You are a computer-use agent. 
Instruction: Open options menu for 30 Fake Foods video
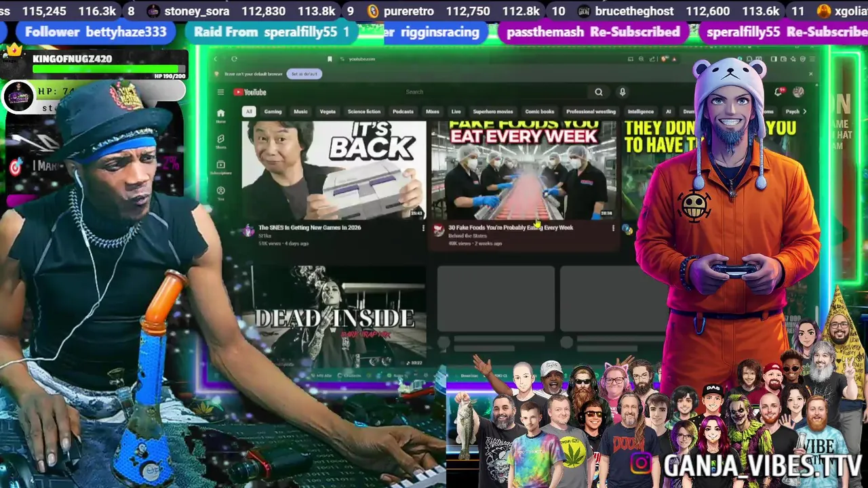coord(613,228)
